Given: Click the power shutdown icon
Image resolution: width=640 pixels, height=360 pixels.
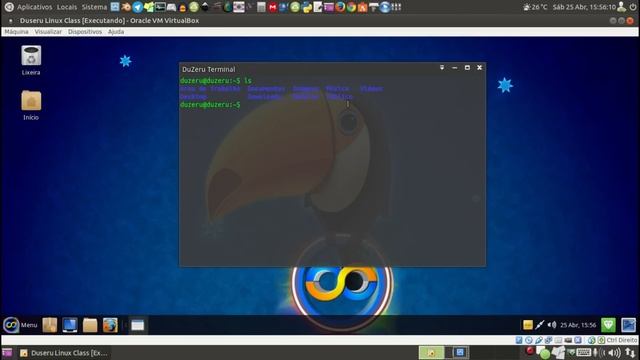Looking at the screenshot, I should point(633,7).
